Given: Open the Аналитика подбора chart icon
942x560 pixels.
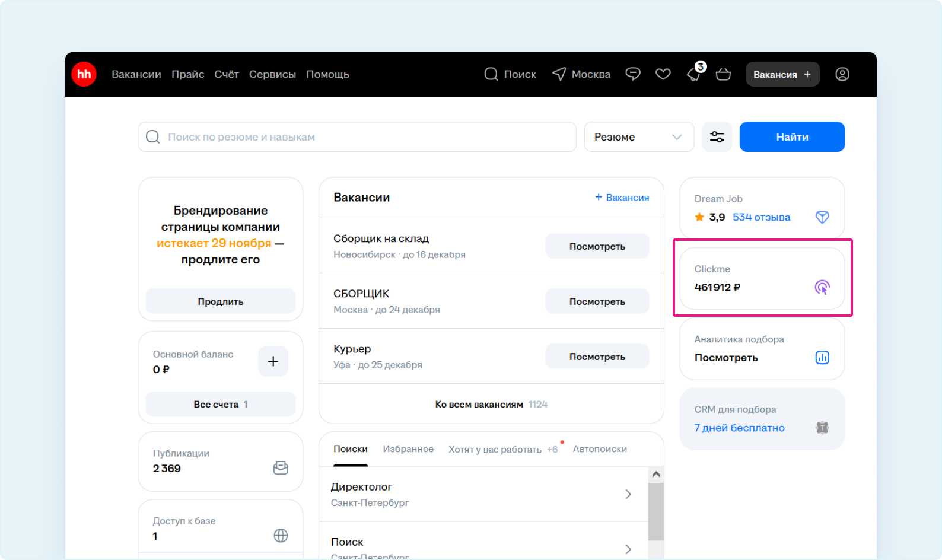Looking at the screenshot, I should pos(822,358).
